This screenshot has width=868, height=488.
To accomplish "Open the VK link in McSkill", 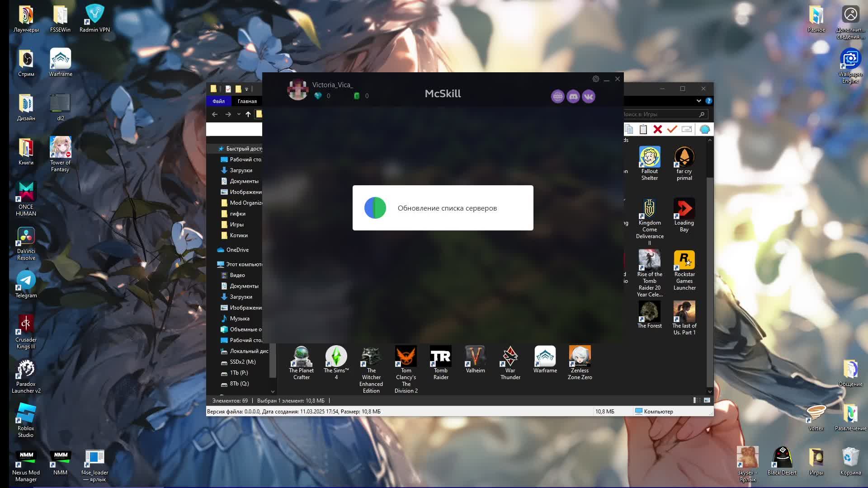I will [588, 97].
